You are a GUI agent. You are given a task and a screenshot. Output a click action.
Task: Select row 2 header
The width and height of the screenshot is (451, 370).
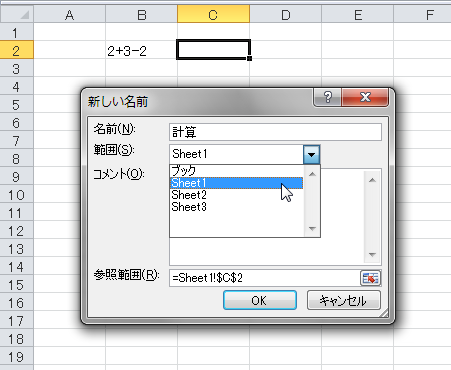(16, 51)
